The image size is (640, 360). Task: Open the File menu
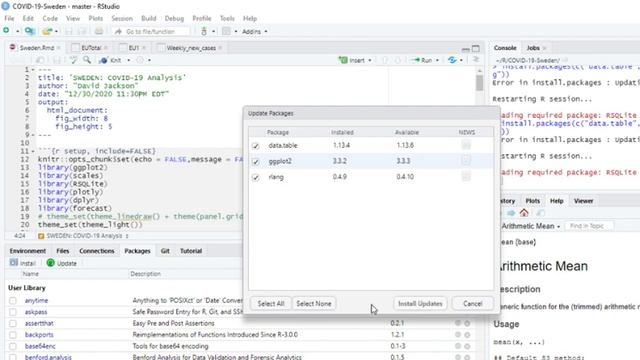pos(9,18)
